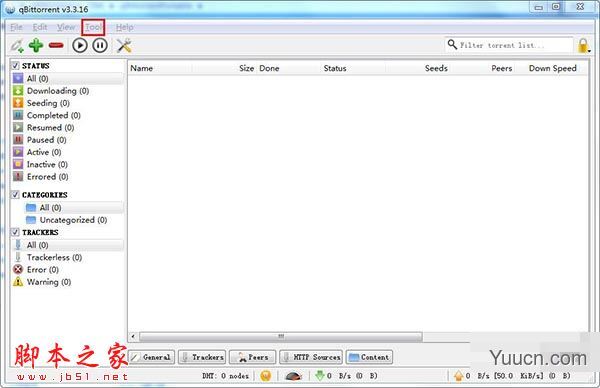Click the red minus delete torrent icon
Screen dimensions: 600x388
(56, 46)
